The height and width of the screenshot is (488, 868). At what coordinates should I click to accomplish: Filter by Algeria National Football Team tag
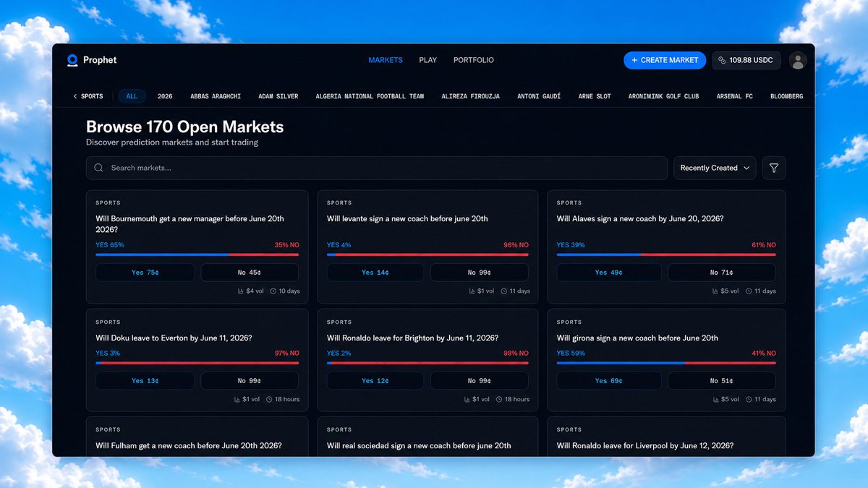(370, 96)
